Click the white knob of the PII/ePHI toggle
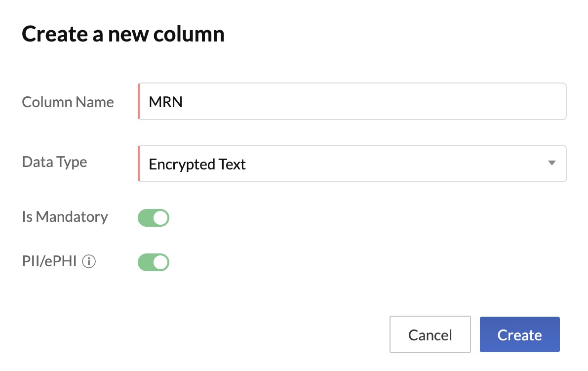Screen dimensions: 588x371 click(x=160, y=262)
